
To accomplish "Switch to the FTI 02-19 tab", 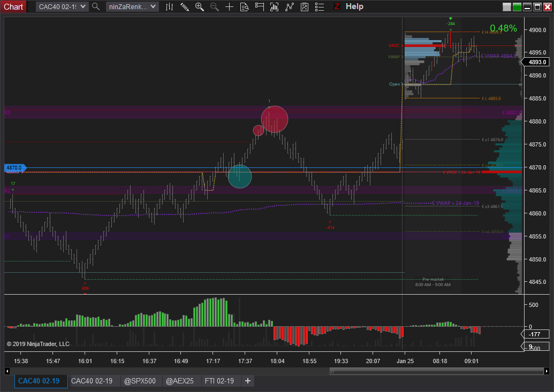I will [219, 381].
